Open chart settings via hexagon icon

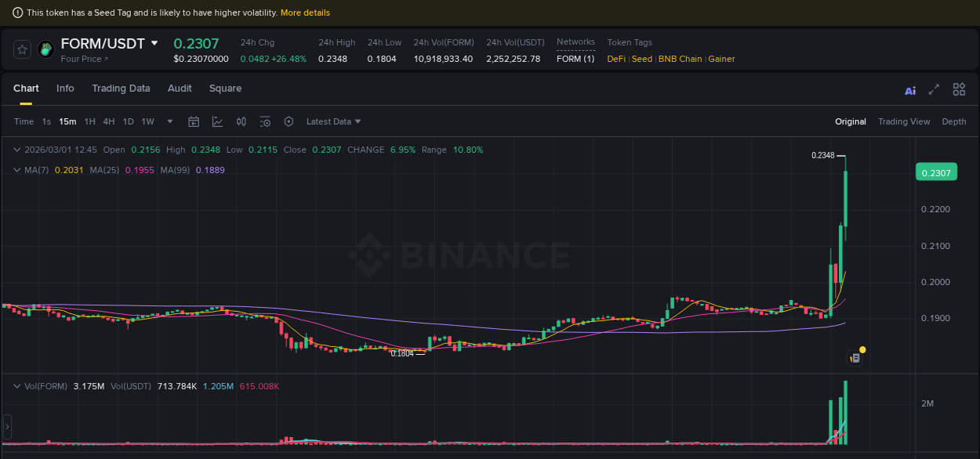(289, 121)
